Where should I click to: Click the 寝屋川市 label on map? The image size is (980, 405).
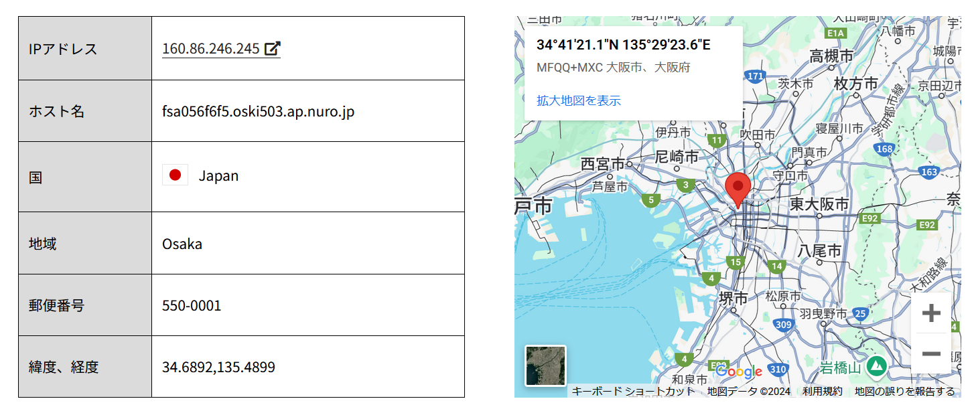(839, 128)
